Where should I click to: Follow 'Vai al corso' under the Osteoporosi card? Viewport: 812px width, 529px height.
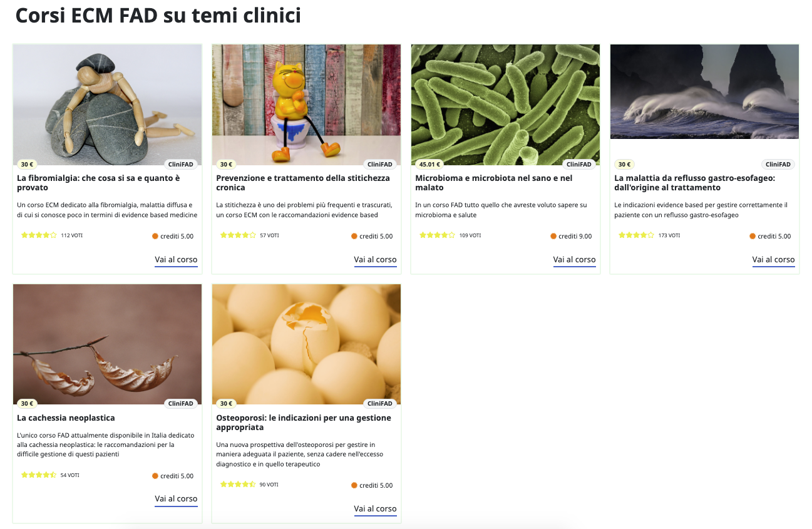pyautogui.click(x=375, y=509)
